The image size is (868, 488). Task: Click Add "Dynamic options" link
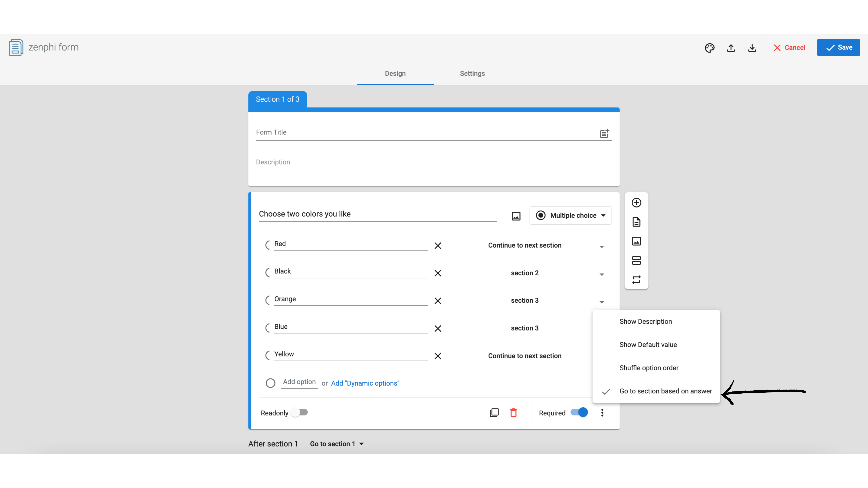click(x=365, y=383)
